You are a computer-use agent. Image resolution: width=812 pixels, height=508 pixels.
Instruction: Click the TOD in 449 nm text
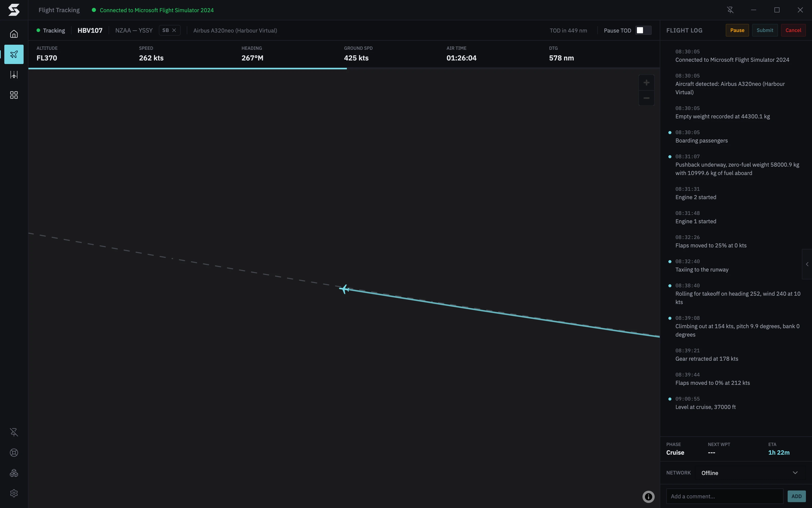[x=568, y=30]
